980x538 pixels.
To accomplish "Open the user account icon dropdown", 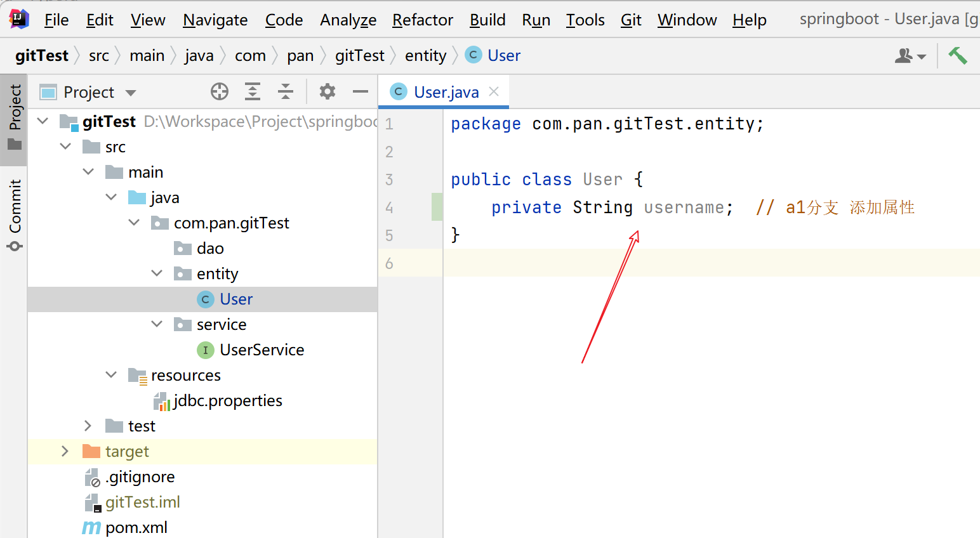I will tap(910, 56).
